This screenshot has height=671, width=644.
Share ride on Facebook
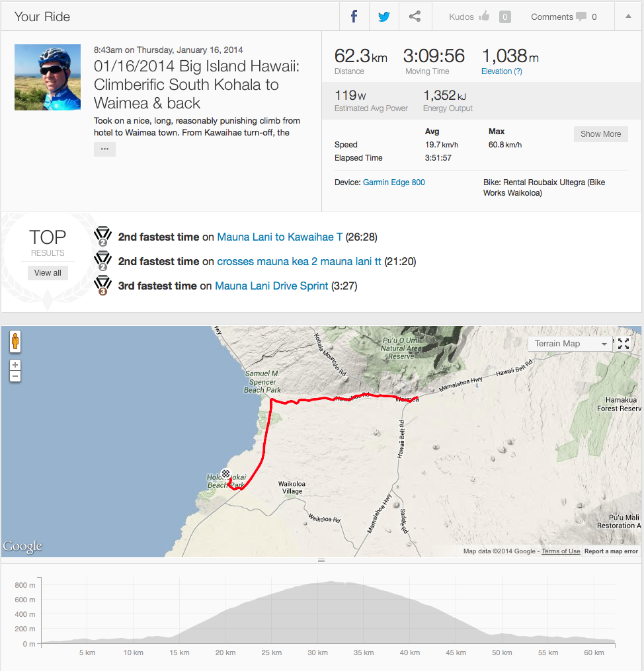click(354, 17)
